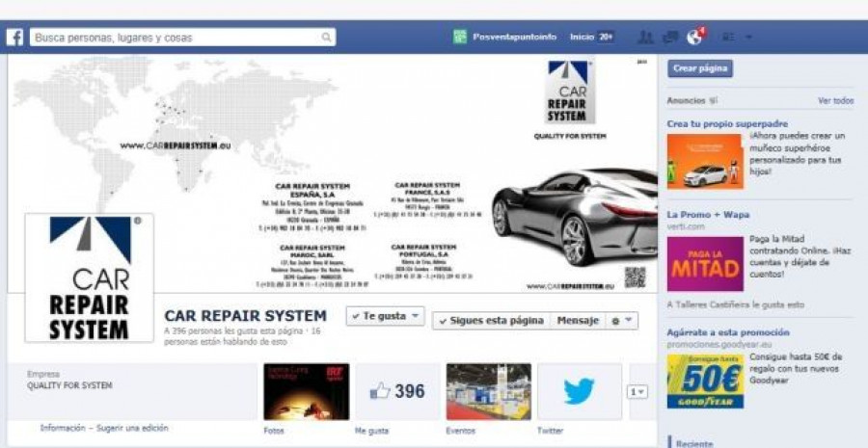
Task: Click the Eventos tab label
Action: 460,431
